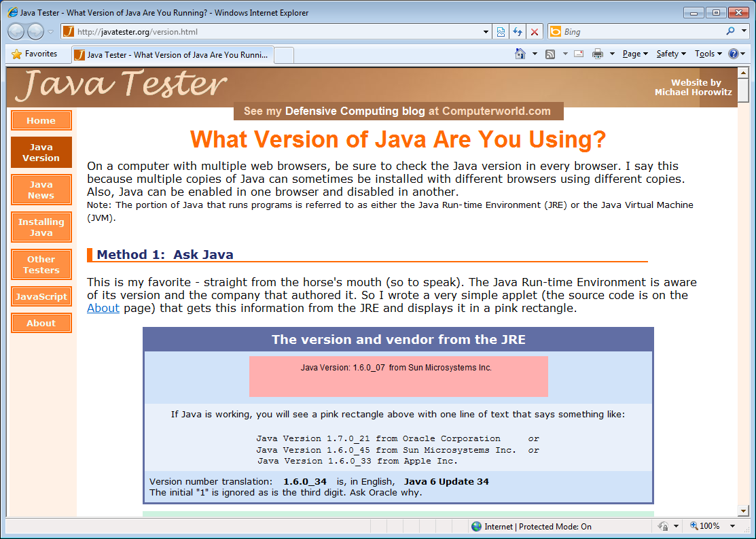Open the About sidebar button
756x539 pixels.
click(41, 323)
